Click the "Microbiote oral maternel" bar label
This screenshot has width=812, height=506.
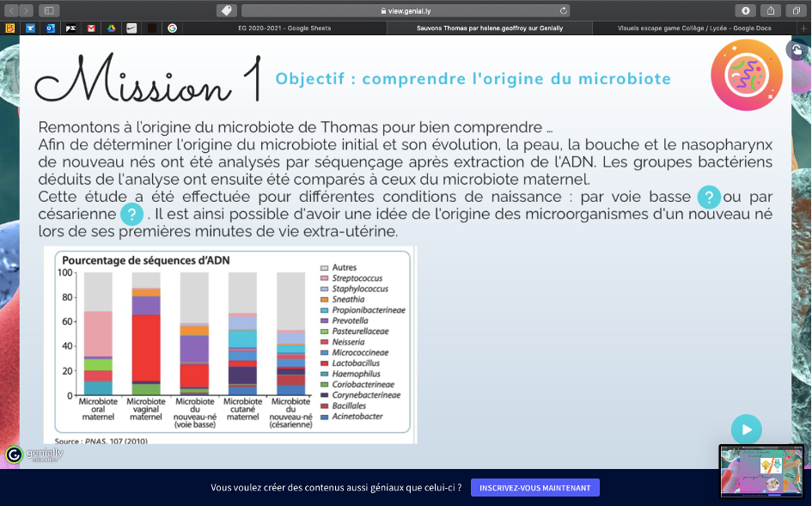(98, 409)
